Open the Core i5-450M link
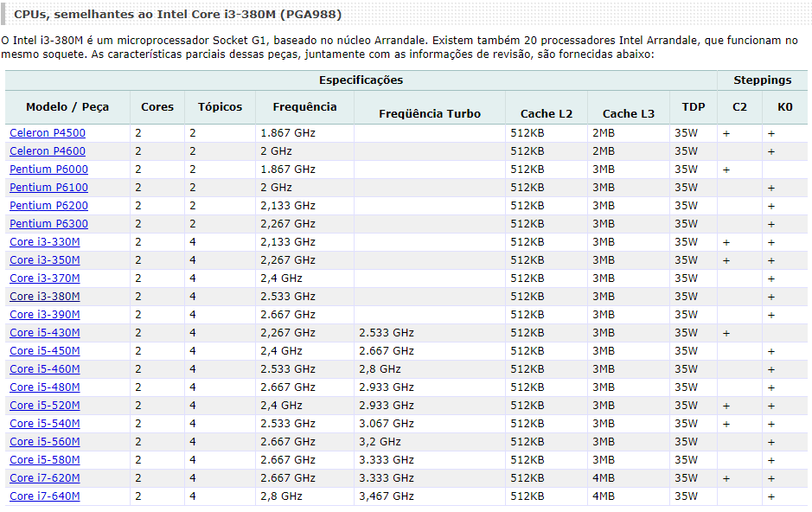The width and height of the screenshot is (812, 512). point(45,350)
